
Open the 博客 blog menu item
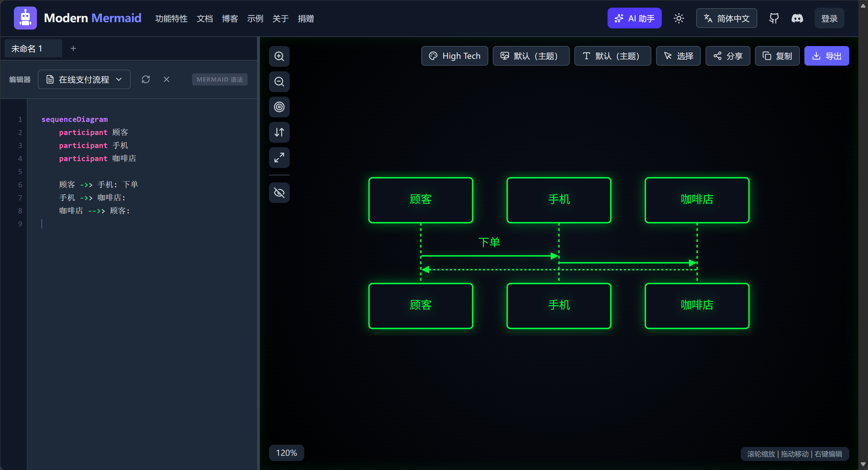(x=230, y=18)
